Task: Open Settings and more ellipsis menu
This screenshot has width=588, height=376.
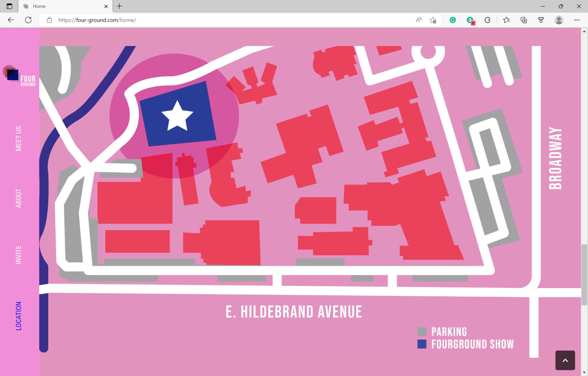Action: [x=577, y=20]
